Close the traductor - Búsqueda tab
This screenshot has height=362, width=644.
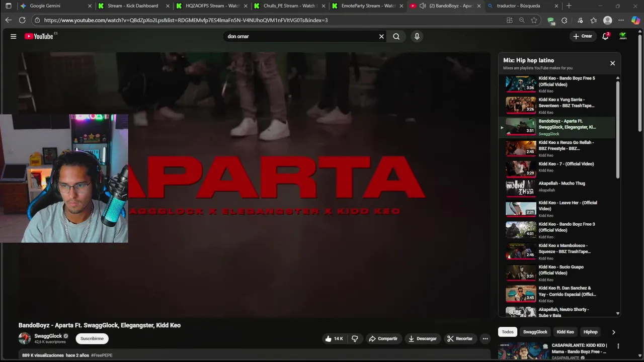click(x=556, y=6)
